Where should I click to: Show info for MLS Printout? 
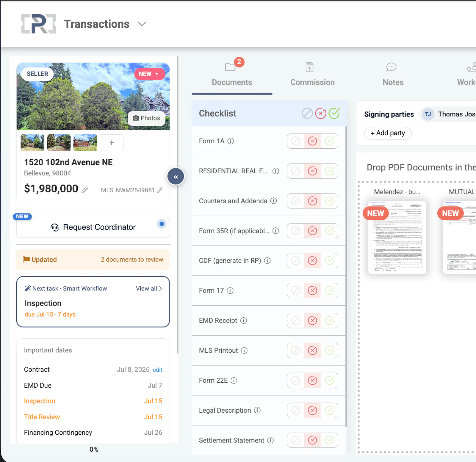244,351
